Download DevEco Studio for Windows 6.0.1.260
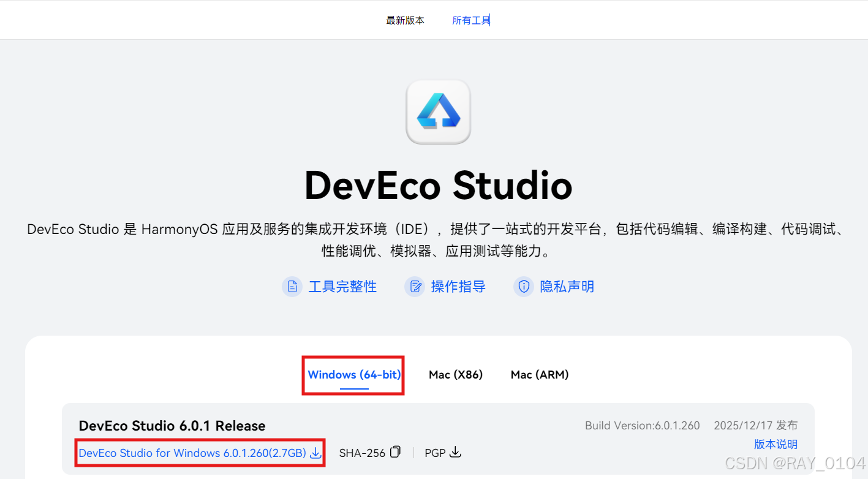The height and width of the screenshot is (479, 868). [x=192, y=453]
